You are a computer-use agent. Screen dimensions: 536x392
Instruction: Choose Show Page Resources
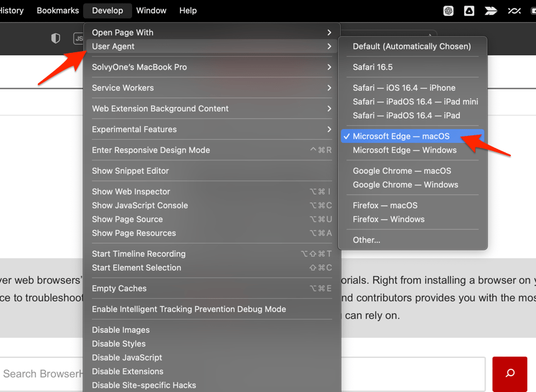click(212, 233)
